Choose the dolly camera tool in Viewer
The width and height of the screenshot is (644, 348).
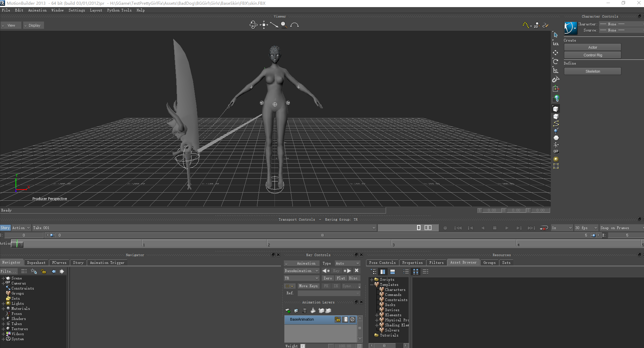(x=274, y=25)
